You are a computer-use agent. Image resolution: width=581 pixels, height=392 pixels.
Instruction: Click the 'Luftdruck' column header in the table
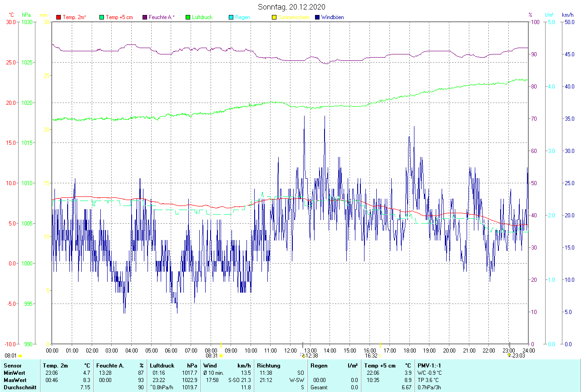click(162, 366)
